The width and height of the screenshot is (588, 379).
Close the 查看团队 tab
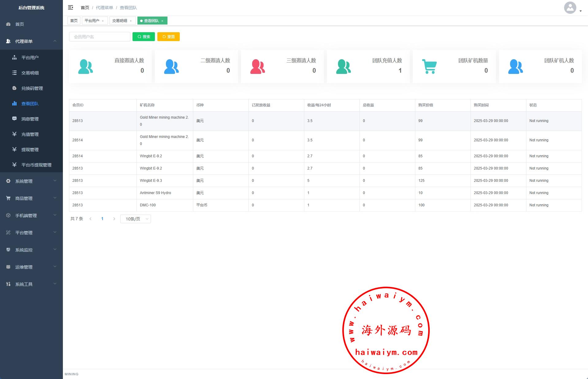click(x=162, y=21)
